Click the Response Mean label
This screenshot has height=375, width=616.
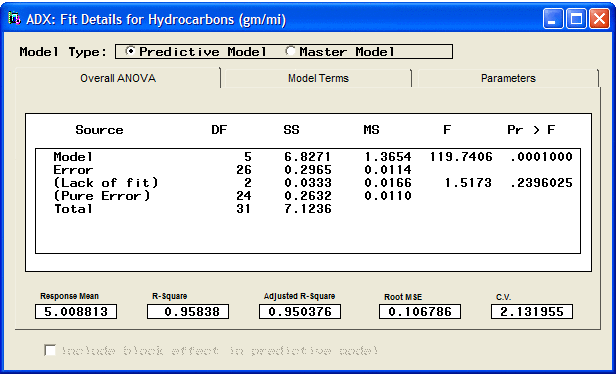(x=70, y=296)
